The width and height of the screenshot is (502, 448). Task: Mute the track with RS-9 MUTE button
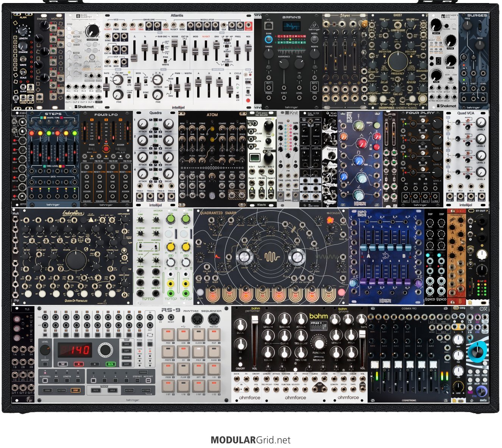tap(96, 390)
